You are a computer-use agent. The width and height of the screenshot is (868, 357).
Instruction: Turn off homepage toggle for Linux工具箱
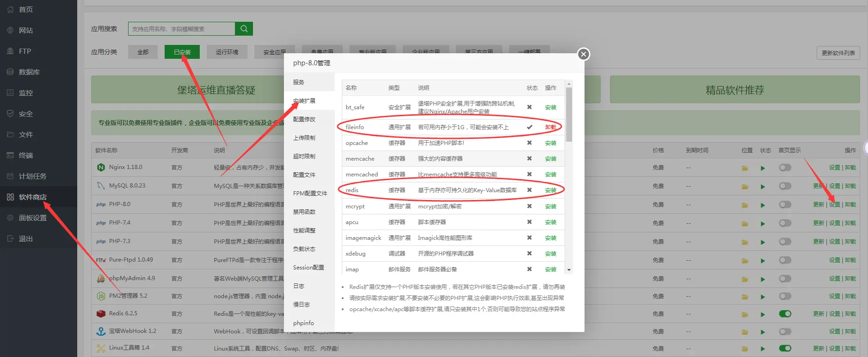pyautogui.click(x=785, y=349)
